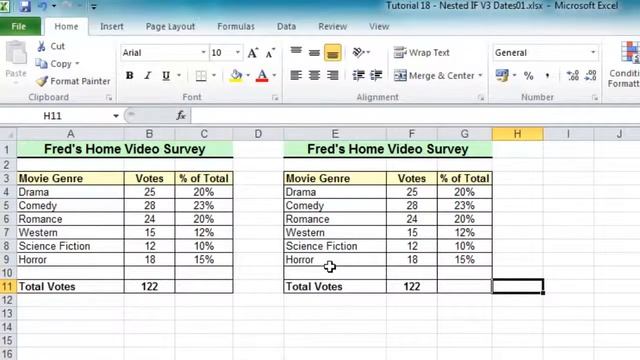This screenshot has width=640, height=360.
Task: Click the Name Box showing H11
Action: click(53, 116)
